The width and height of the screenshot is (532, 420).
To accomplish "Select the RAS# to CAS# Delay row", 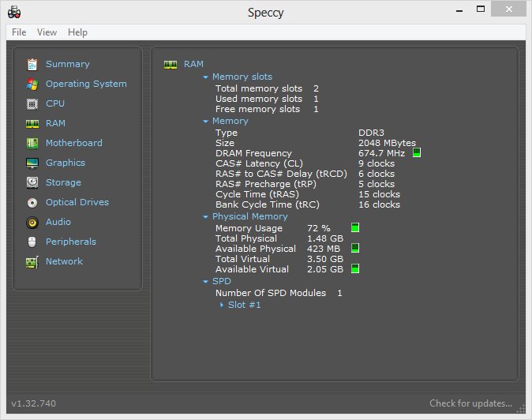I will click(x=305, y=174).
